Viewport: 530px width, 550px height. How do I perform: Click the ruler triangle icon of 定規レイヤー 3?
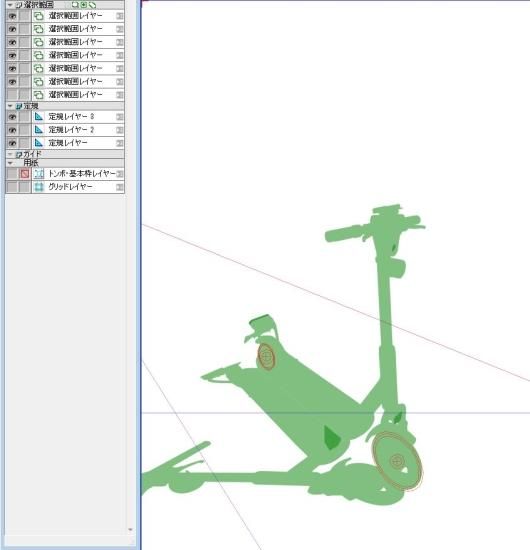point(39,116)
